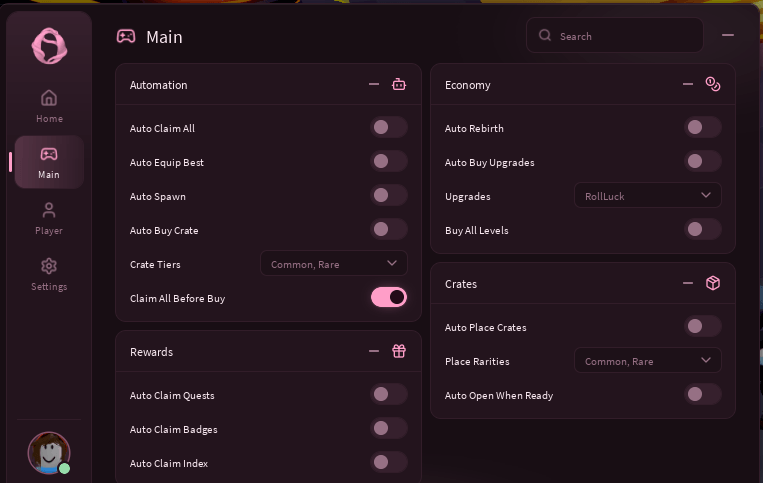Click the magnifier icon in search box
Image resolution: width=763 pixels, height=483 pixels.
[x=545, y=36]
